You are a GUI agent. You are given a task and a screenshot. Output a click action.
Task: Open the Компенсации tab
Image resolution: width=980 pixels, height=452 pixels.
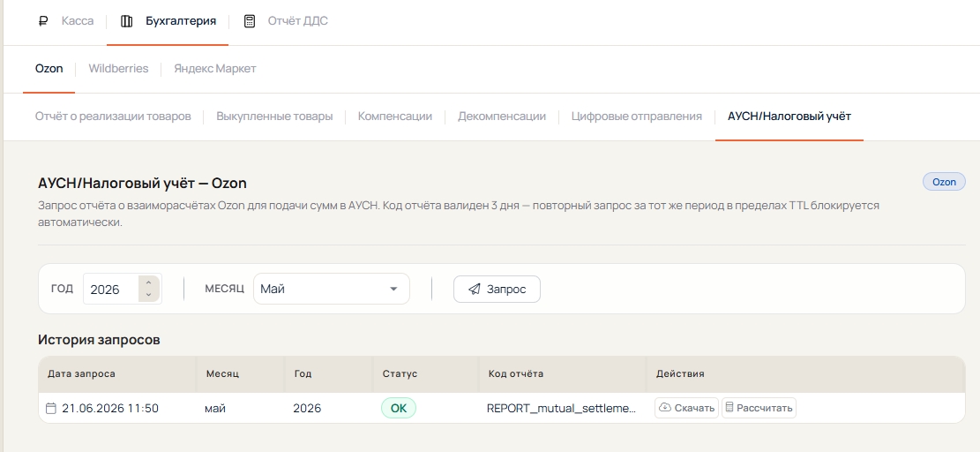(395, 117)
